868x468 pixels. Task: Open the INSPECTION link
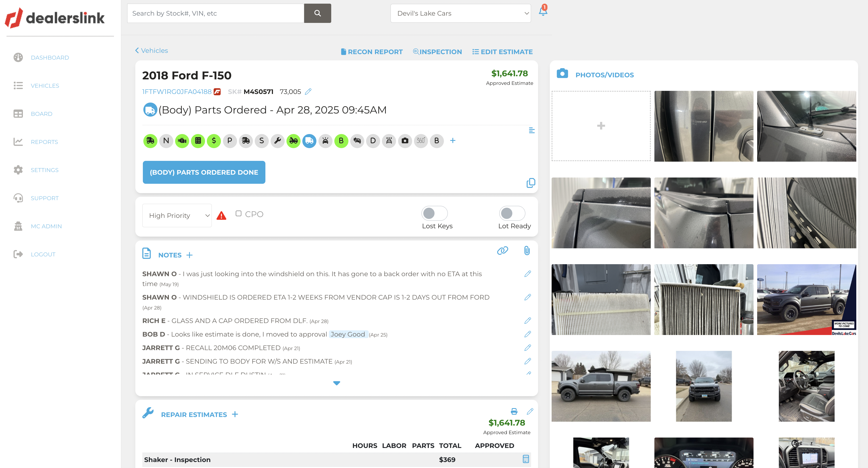point(437,52)
